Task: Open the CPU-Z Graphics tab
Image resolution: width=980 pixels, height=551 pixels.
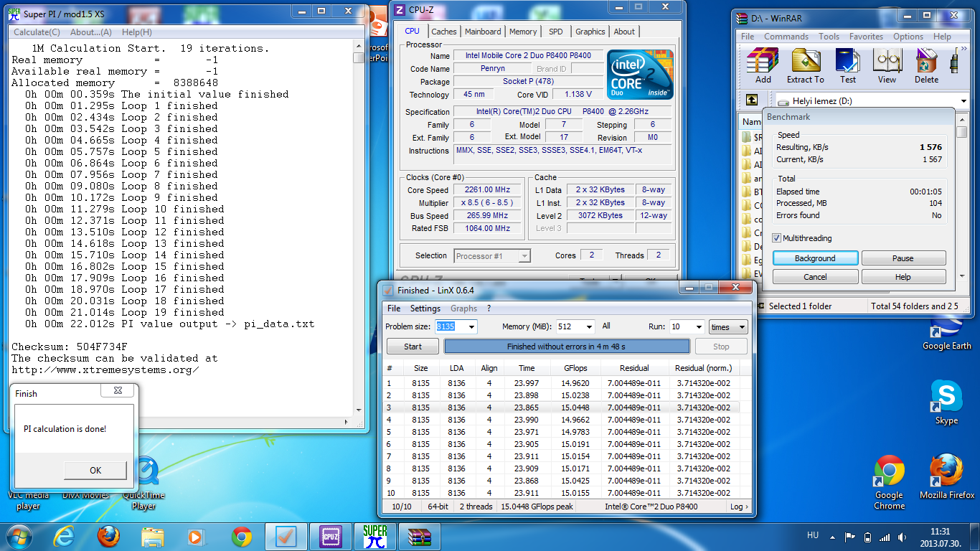Action: [590, 32]
